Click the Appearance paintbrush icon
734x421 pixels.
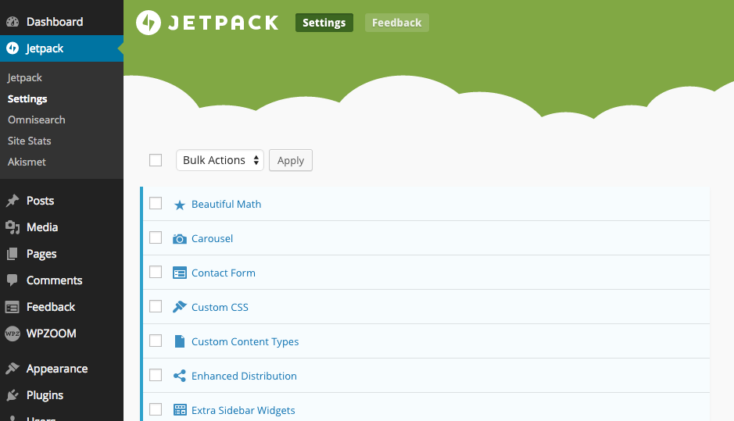(13, 369)
